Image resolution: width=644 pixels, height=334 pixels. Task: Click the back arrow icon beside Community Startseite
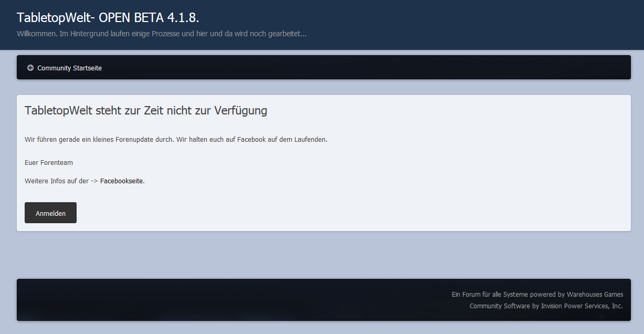coord(30,68)
